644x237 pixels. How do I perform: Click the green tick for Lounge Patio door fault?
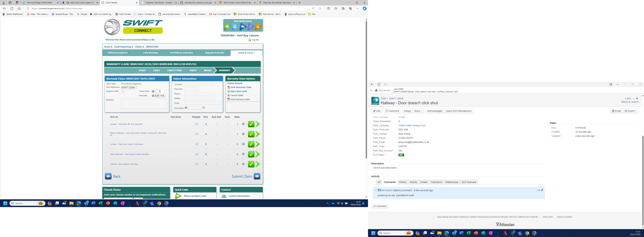coord(251,144)
